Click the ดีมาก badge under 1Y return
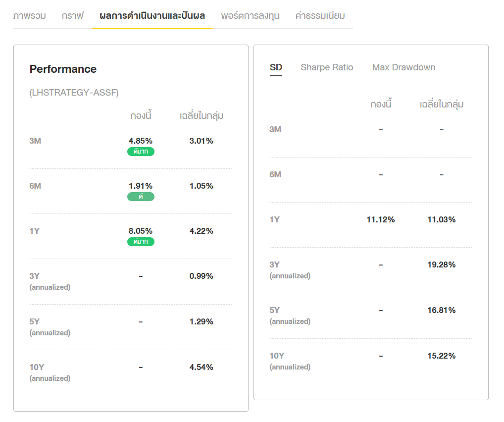This screenshot has width=504, height=422. point(141,242)
